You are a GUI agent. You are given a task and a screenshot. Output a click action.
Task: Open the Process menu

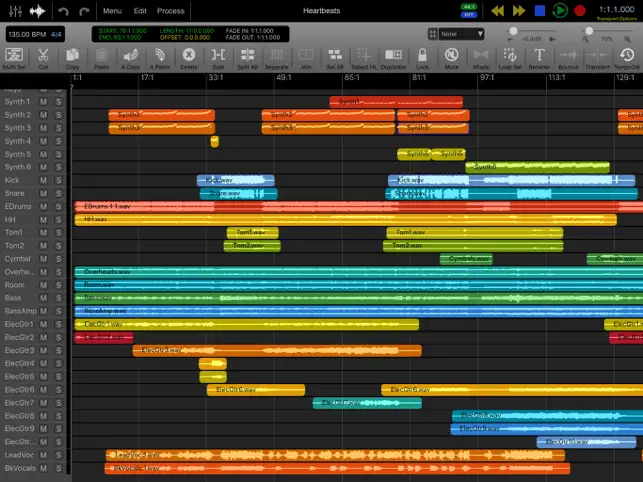coord(171,11)
